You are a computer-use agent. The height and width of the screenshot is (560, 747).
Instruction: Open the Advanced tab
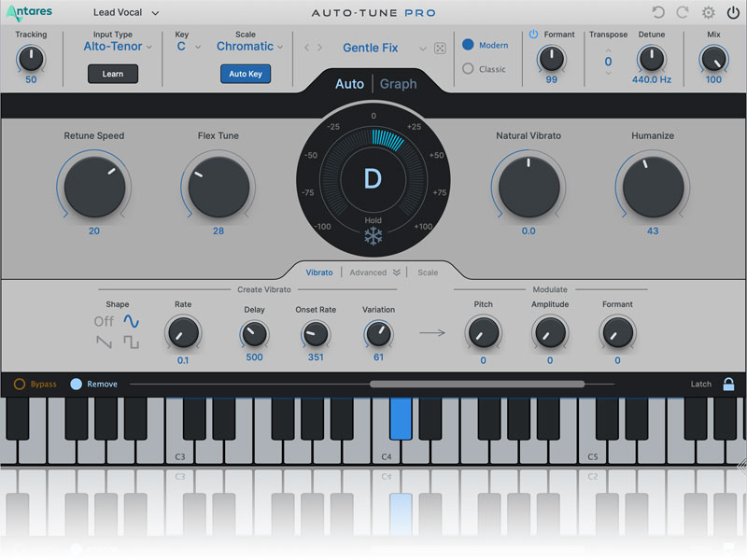pyautogui.click(x=373, y=273)
